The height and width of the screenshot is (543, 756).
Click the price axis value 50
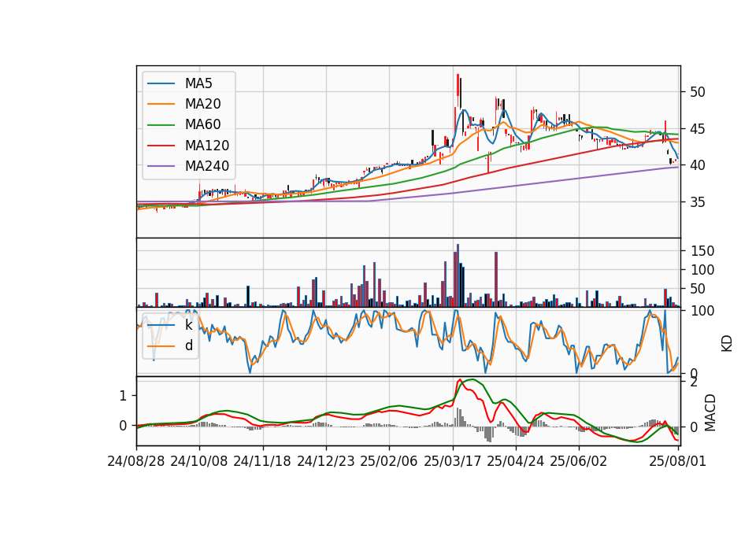[x=697, y=92]
